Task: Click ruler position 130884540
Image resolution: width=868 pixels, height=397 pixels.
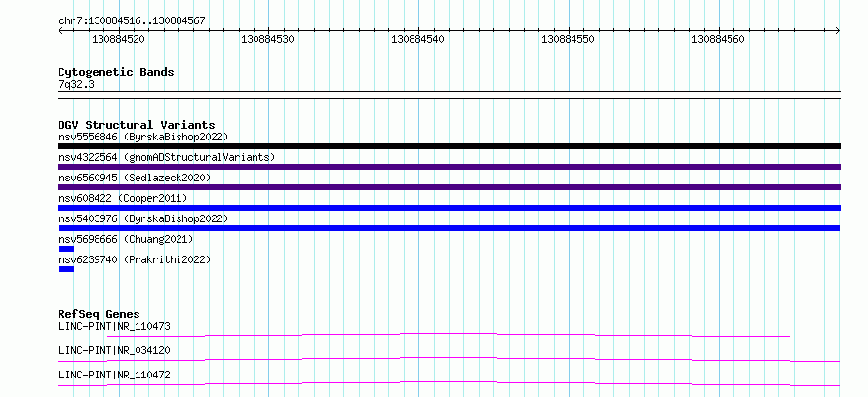Action: (x=418, y=40)
